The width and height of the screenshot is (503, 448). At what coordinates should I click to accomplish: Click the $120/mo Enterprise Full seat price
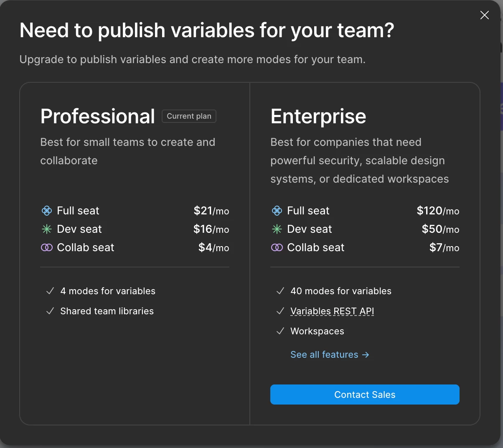point(438,211)
